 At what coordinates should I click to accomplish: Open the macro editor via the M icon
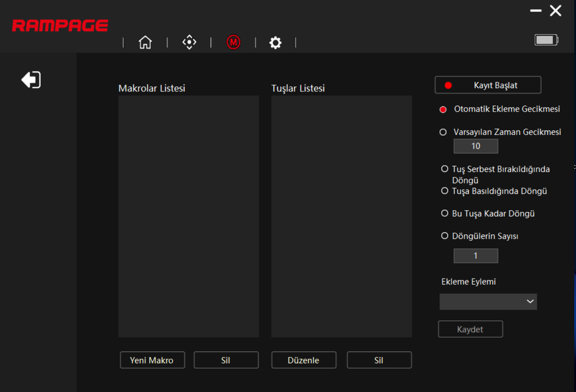(233, 42)
